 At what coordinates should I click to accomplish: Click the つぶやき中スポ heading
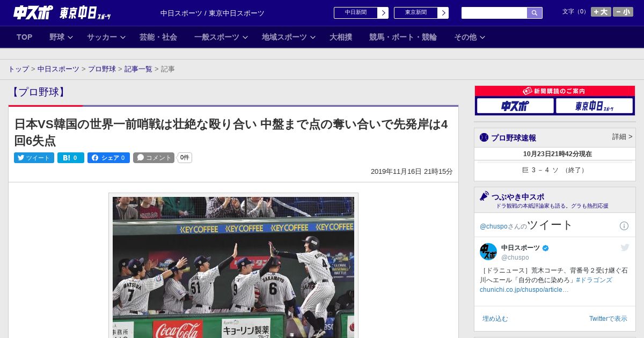(518, 197)
